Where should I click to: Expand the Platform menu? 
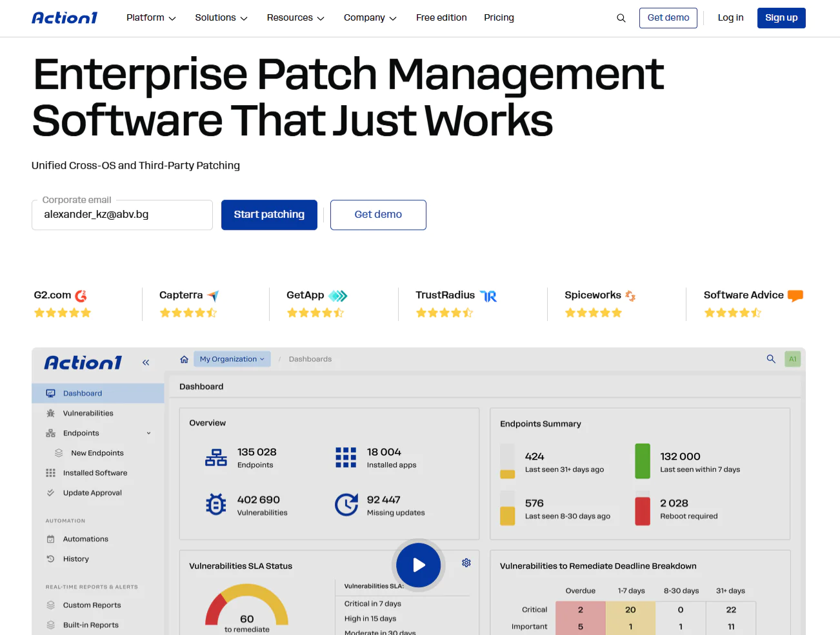coord(151,18)
